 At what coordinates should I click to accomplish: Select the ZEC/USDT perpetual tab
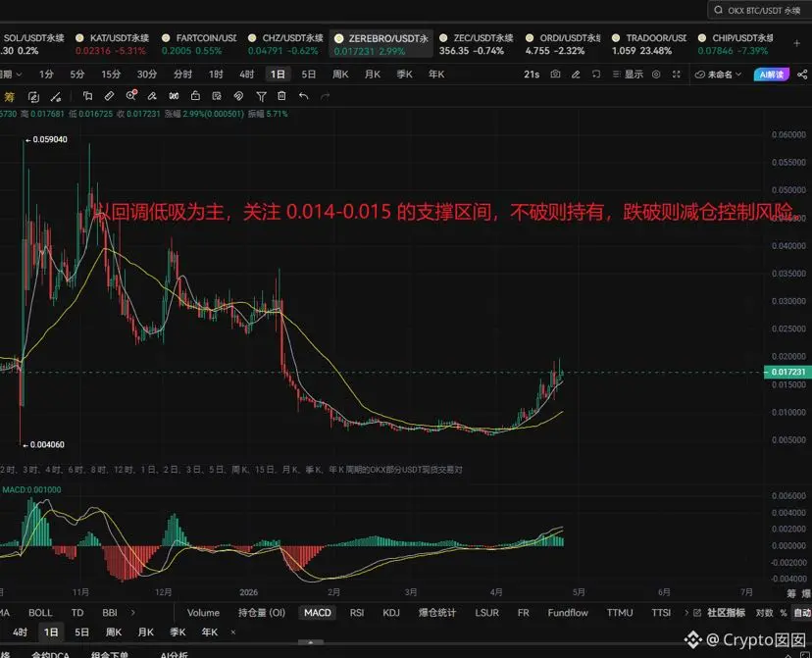[477, 44]
